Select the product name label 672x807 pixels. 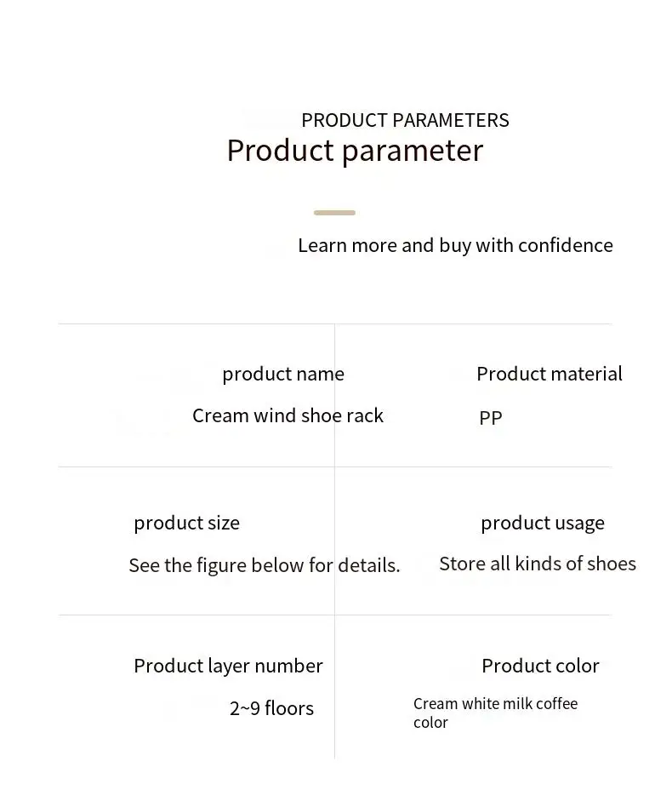283,375
